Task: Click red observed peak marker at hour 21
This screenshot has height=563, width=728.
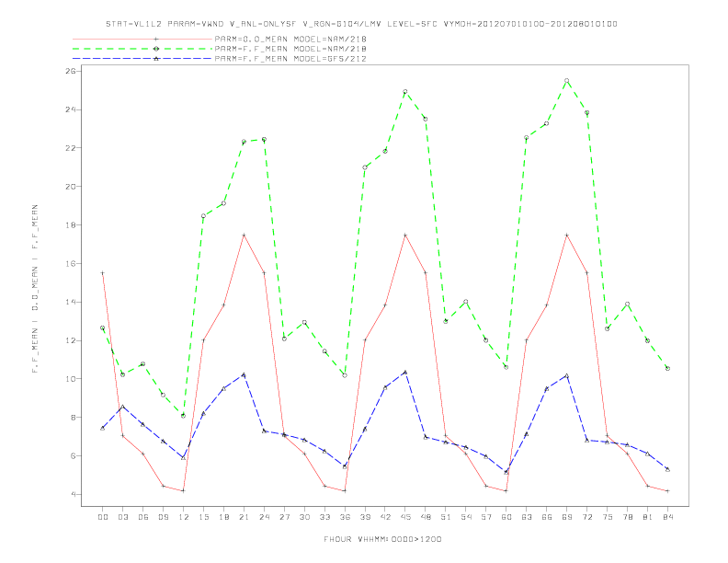Action: pyautogui.click(x=244, y=236)
